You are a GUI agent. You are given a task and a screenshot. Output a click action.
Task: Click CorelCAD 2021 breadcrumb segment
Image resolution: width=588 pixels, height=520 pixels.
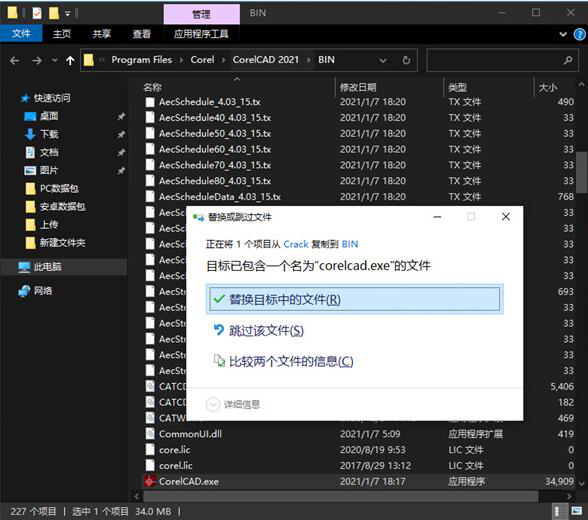pyautogui.click(x=266, y=60)
